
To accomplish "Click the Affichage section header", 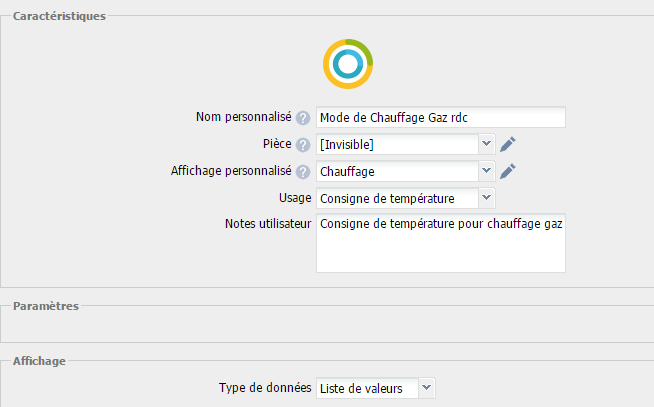I will (39, 361).
